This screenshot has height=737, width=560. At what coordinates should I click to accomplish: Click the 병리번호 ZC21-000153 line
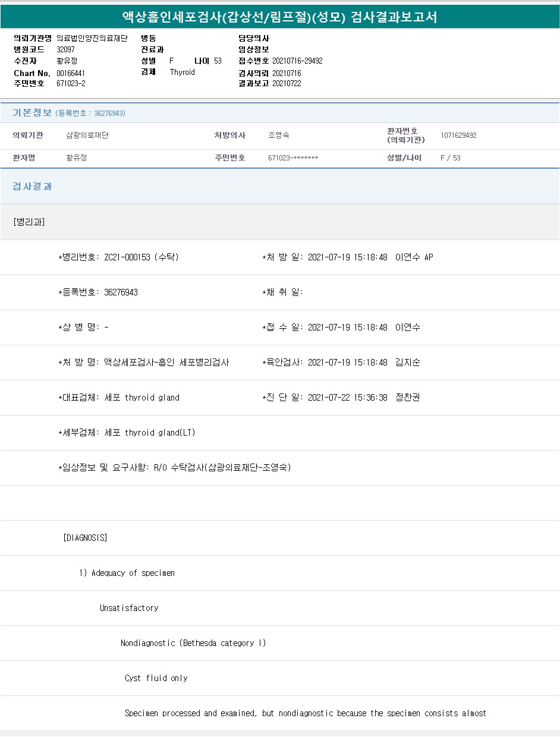coord(119,257)
